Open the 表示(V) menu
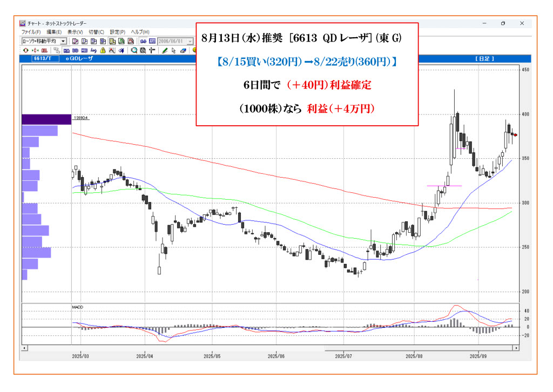553x392 pixels. [75, 32]
